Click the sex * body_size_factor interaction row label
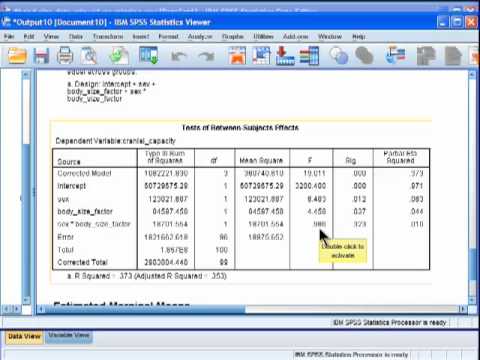 point(94,224)
